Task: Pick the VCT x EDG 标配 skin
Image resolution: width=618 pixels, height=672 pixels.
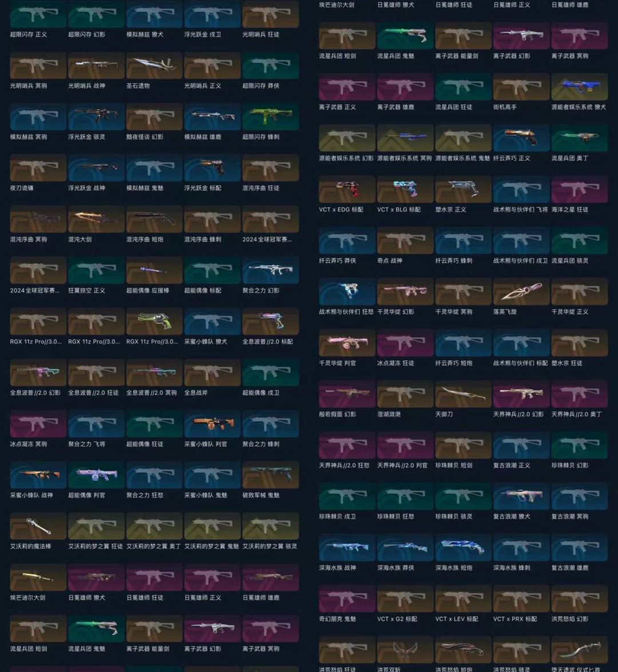Action: point(347,189)
